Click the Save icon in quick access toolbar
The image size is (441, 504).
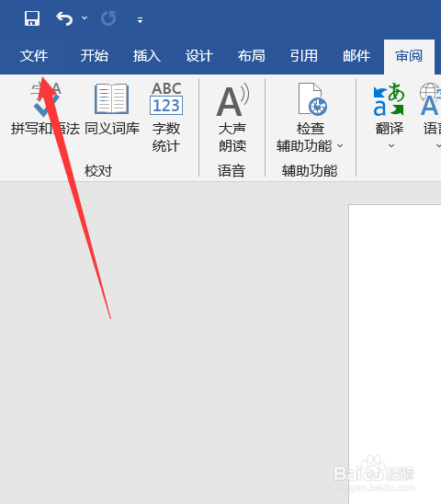click(32, 18)
